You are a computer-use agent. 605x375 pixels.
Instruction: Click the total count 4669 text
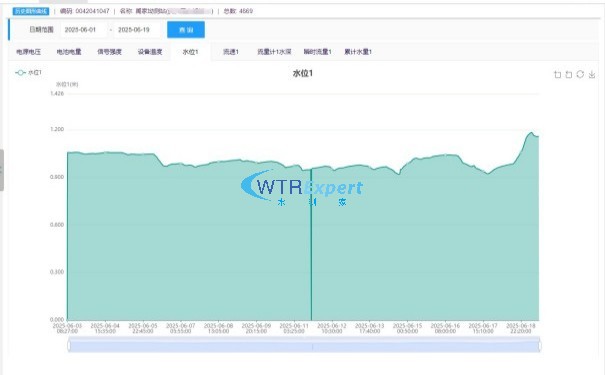pyautogui.click(x=246, y=11)
